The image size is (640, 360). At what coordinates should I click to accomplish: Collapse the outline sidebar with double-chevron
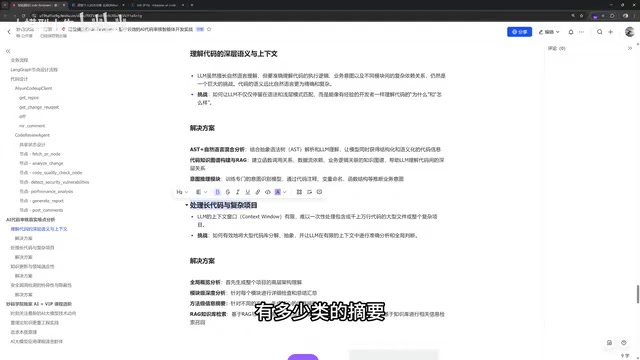click(8, 51)
